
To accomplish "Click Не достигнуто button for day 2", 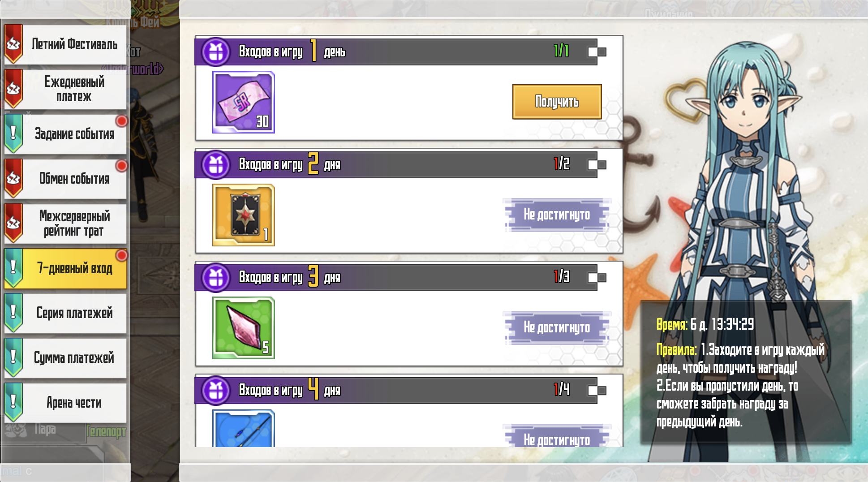I will (x=557, y=215).
